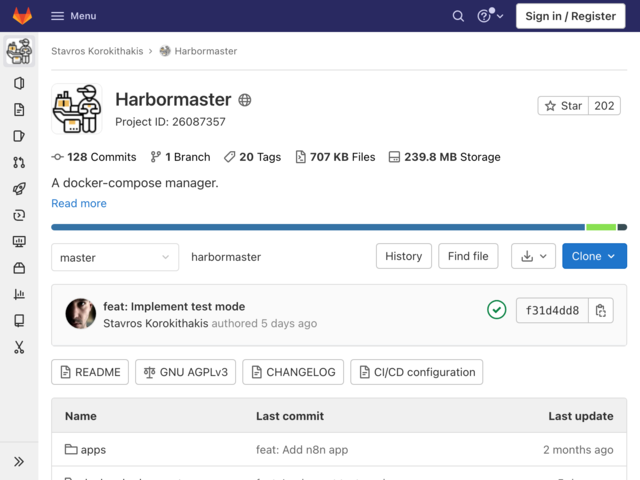Open Harbormaster project avatar in sidebar

pos(19,51)
